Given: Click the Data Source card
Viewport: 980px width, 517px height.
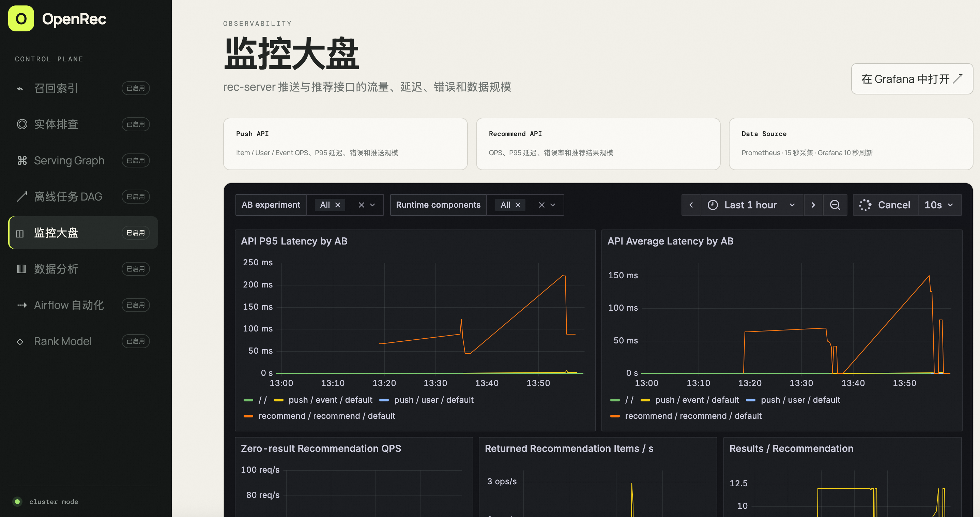Looking at the screenshot, I should click(851, 144).
